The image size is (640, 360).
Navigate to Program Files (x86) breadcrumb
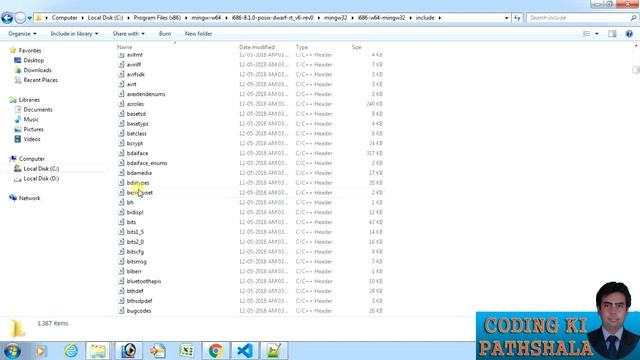(x=157, y=18)
